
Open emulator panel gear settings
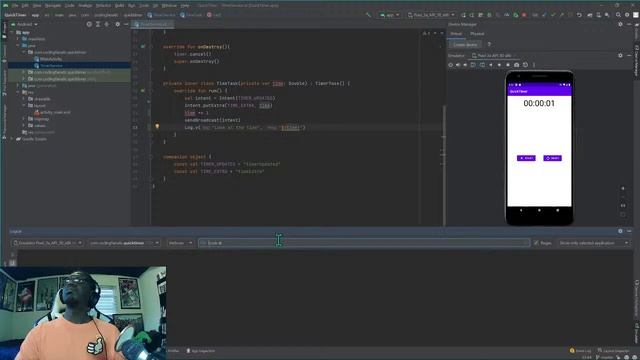click(620, 56)
